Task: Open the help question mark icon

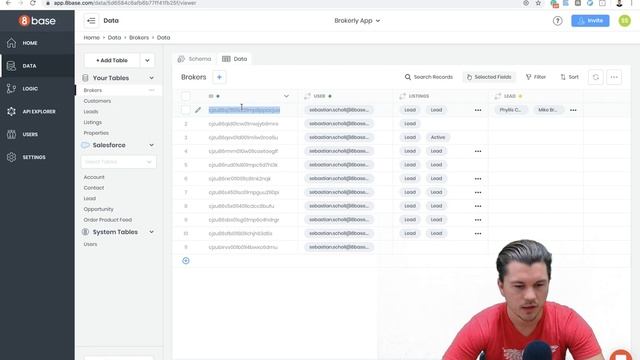Action: point(557,21)
